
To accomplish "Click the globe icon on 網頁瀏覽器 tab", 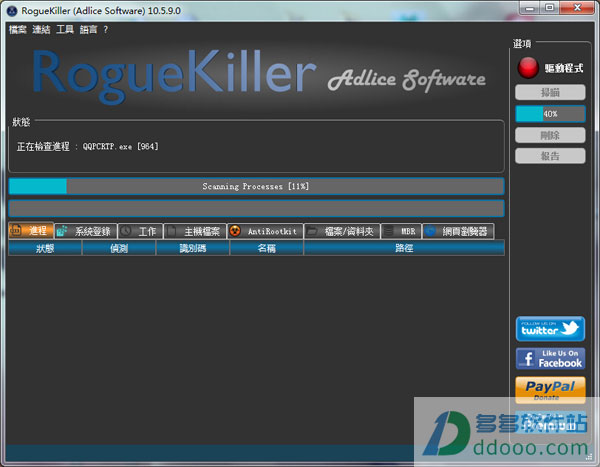I will click(430, 231).
